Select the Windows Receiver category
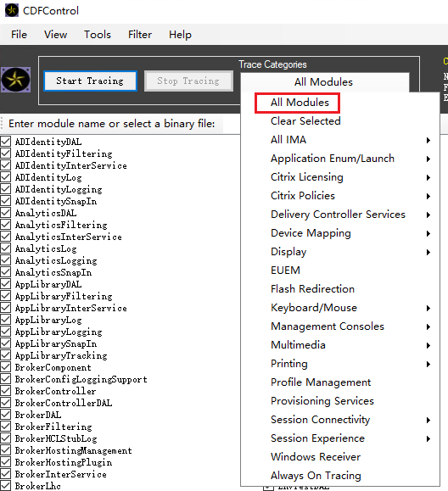The image size is (448, 491). (x=316, y=457)
